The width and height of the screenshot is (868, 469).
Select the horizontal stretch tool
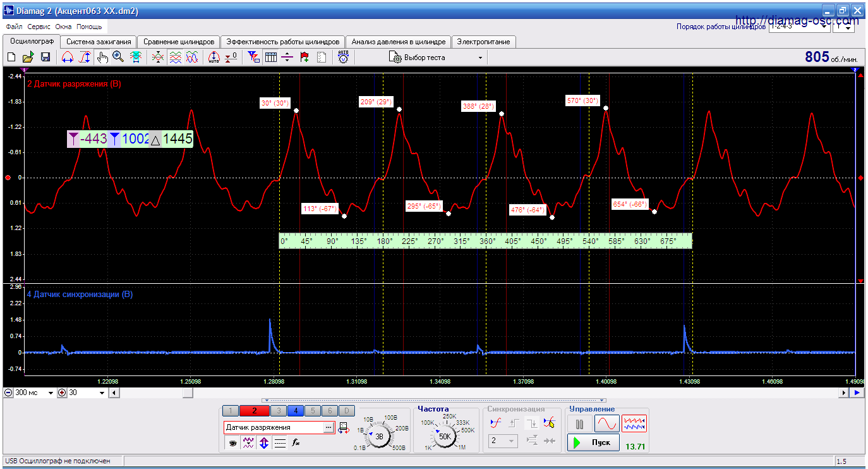coord(68,58)
